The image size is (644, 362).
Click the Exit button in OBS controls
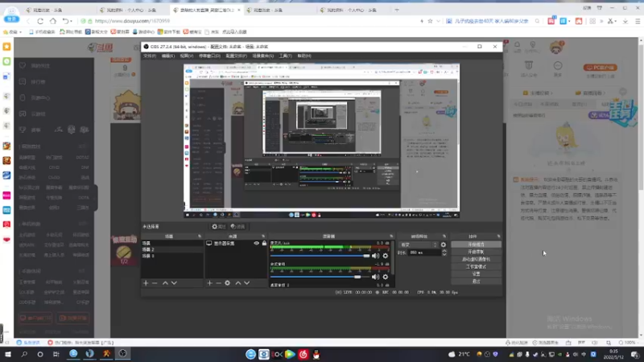coord(476,281)
